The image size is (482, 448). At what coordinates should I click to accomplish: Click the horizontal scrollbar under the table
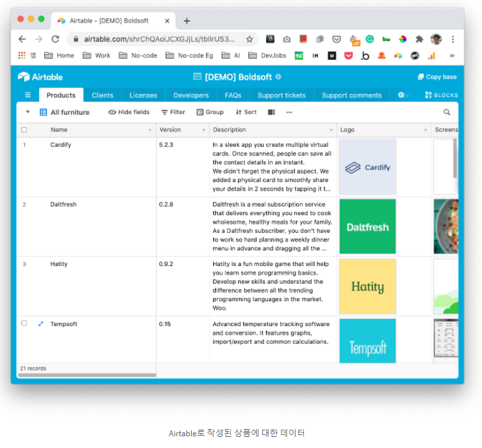(x=87, y=375)
